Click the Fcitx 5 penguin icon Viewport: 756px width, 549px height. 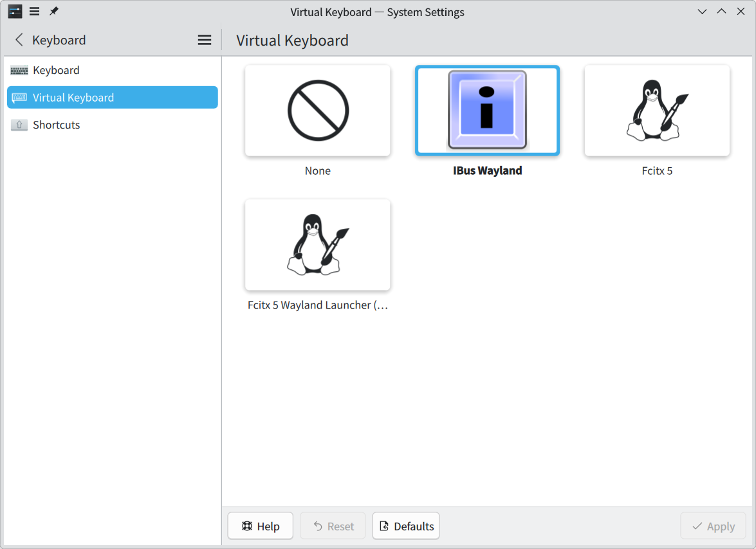tap(656, 110)
